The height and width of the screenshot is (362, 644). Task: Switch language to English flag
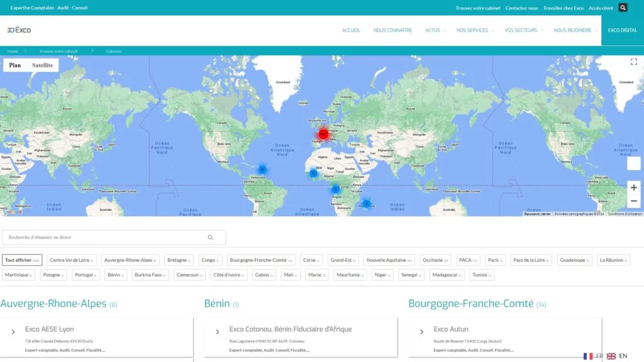[x=611, y=356]
